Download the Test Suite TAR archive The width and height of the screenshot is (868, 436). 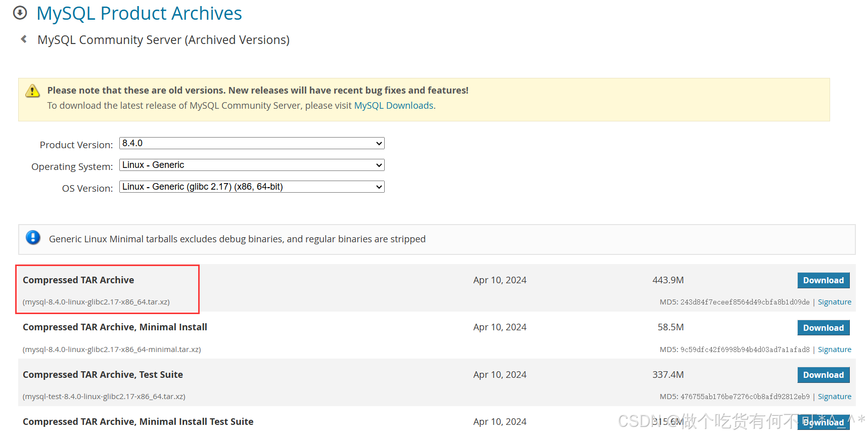823,375
